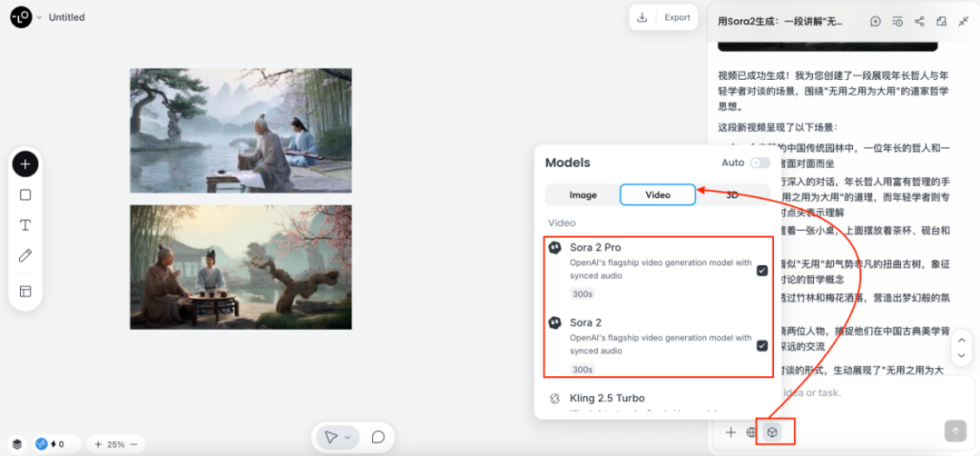Screen dimensions: 980x456
Task: Click the Sora 2 model name
Action: [x=585, y=322]
